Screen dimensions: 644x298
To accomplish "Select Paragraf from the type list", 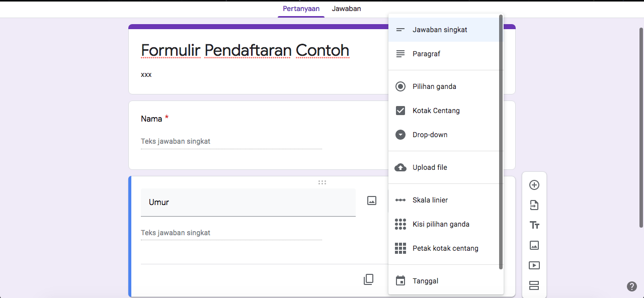I will pyautogui.click(x=426, y=54).
